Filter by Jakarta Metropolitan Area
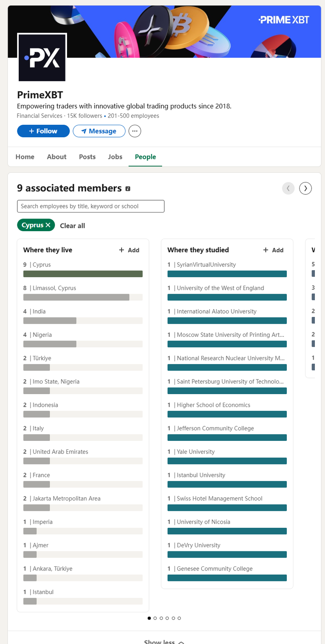The width and height of the screenshot is (325, 644). point(83,503)
